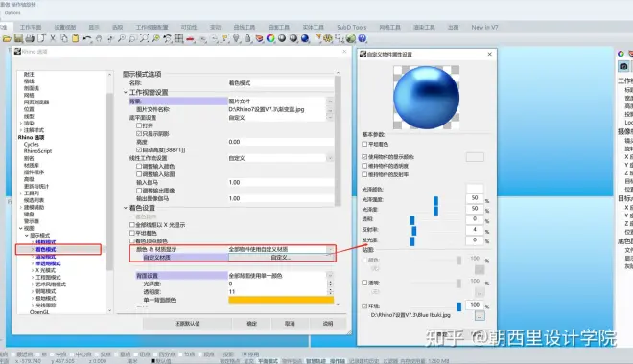Click the Paste clipboard icon
Image resolution: width=633 pixels, height=364 pixels.
76,38
